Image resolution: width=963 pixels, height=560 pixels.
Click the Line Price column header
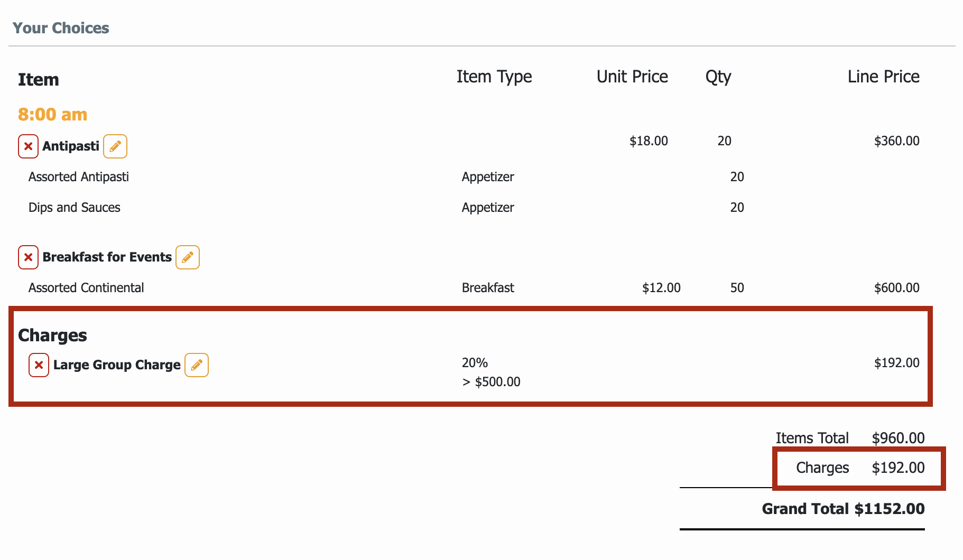[x=883, y=77]
